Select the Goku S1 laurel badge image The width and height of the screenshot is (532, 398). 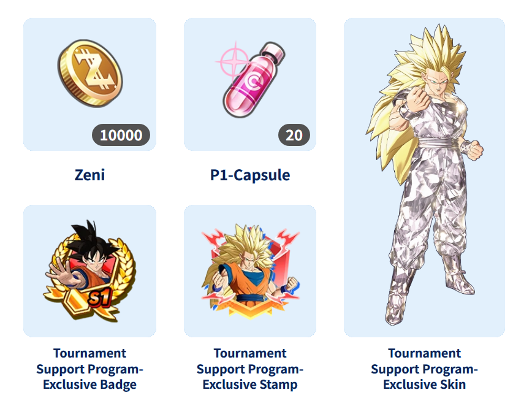(x=89, y=271)
